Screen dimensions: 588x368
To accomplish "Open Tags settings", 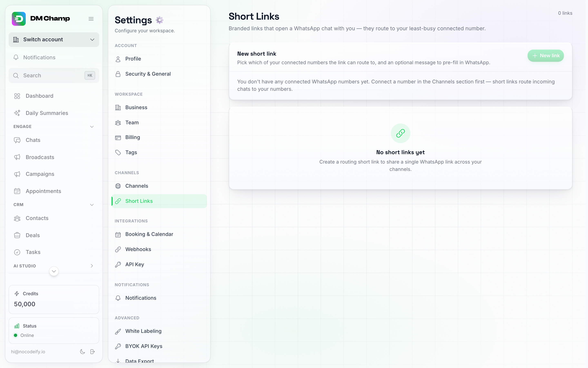I will pyautogui.click(x=159, y=153).
